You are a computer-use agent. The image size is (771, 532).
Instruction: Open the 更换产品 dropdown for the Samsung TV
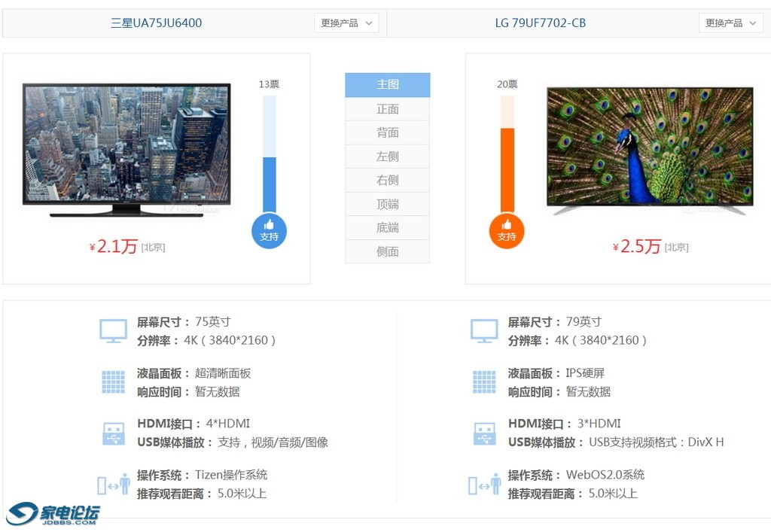347,23
